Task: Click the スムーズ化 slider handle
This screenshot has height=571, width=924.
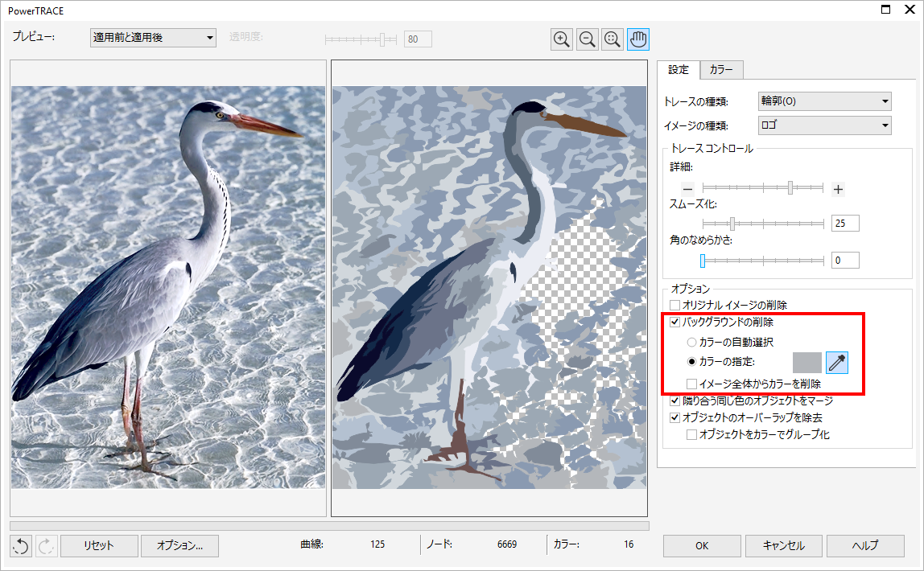Action: coord(732,224)
